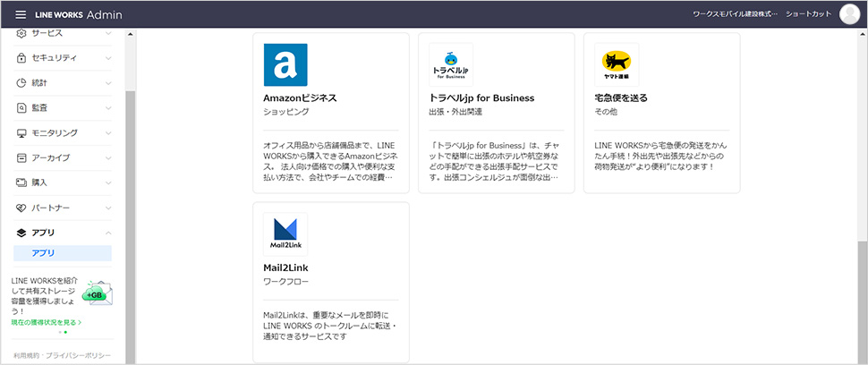
Task: Expand the アーカイブ menu chevron
Action: tap(108, 157)
